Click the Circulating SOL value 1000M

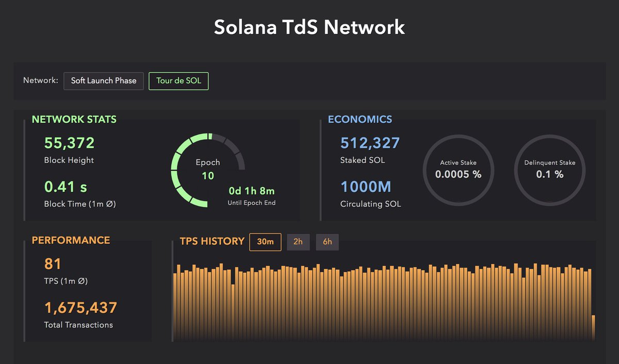click(x=366, y=186)
